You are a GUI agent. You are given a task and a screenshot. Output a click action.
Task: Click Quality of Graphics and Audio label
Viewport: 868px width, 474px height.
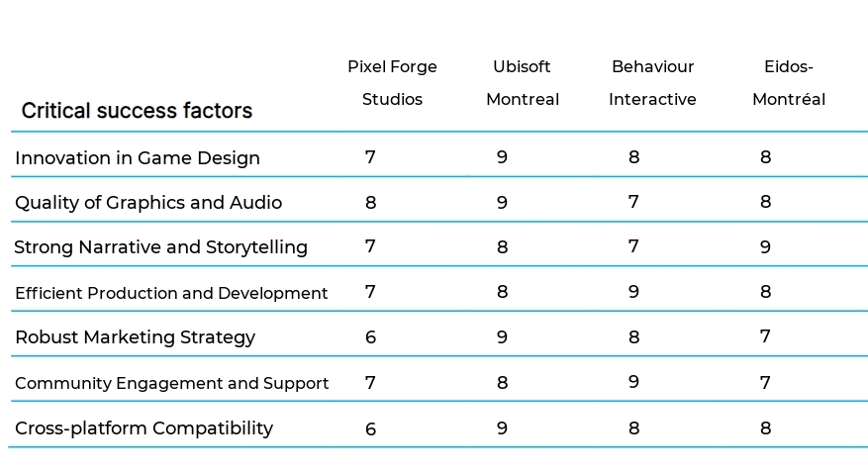click(148, 203)
